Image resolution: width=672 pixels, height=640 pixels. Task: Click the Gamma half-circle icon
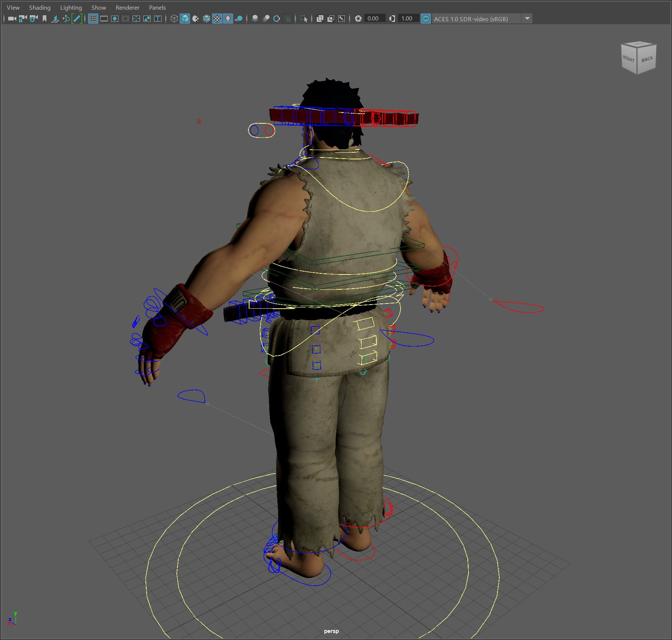pyautogui.click(x=392, y=19)
